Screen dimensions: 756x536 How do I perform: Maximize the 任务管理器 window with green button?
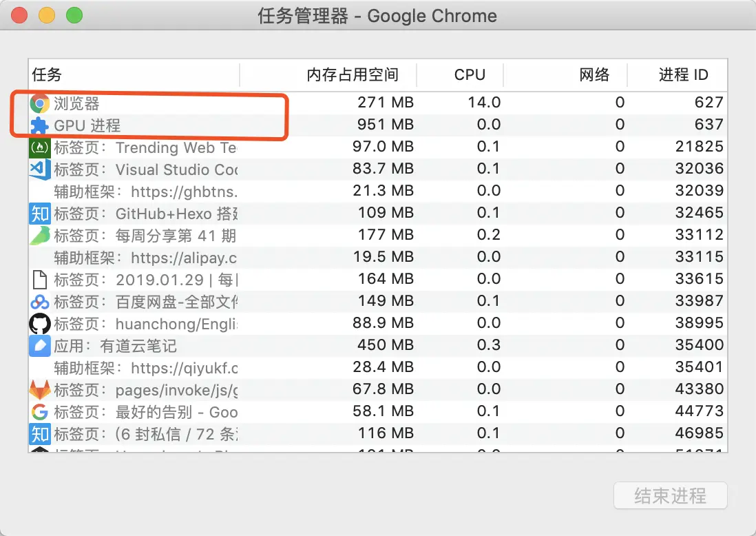tap(74, 15)
